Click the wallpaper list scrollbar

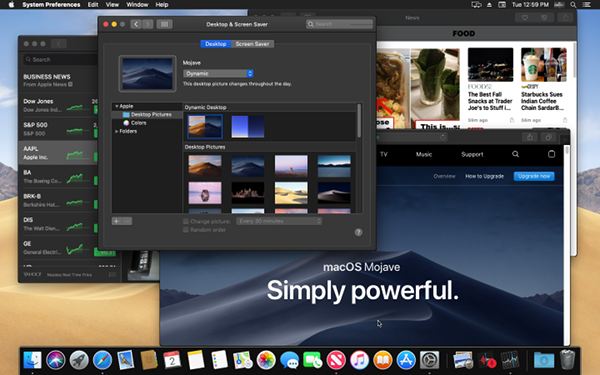coord(359,121)
